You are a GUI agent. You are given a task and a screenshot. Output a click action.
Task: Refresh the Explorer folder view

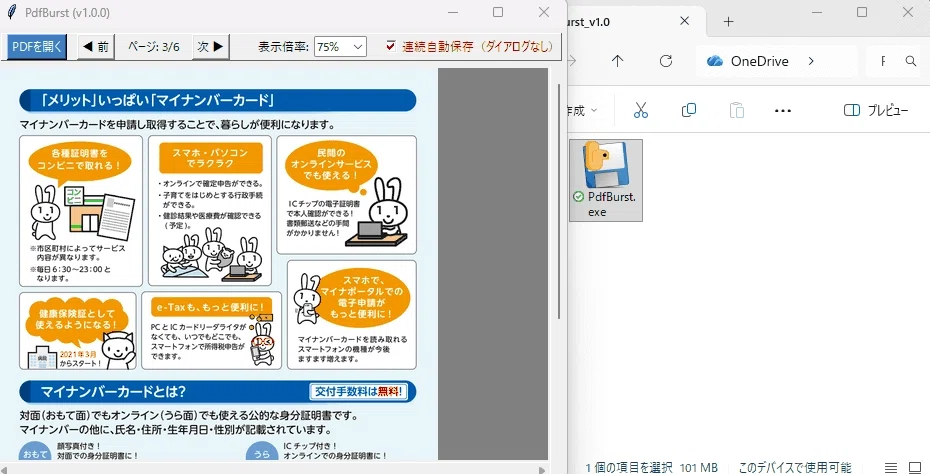click(666, 61)
